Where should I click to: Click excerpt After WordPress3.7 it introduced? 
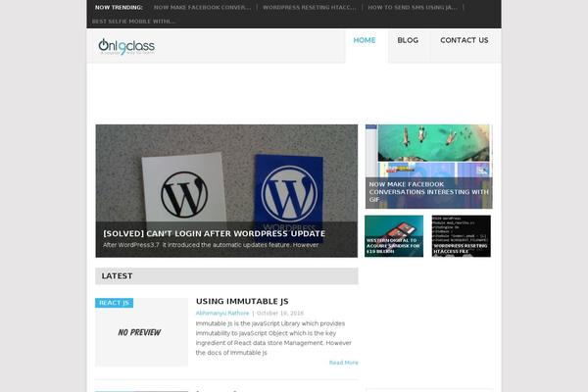[211, 245]
